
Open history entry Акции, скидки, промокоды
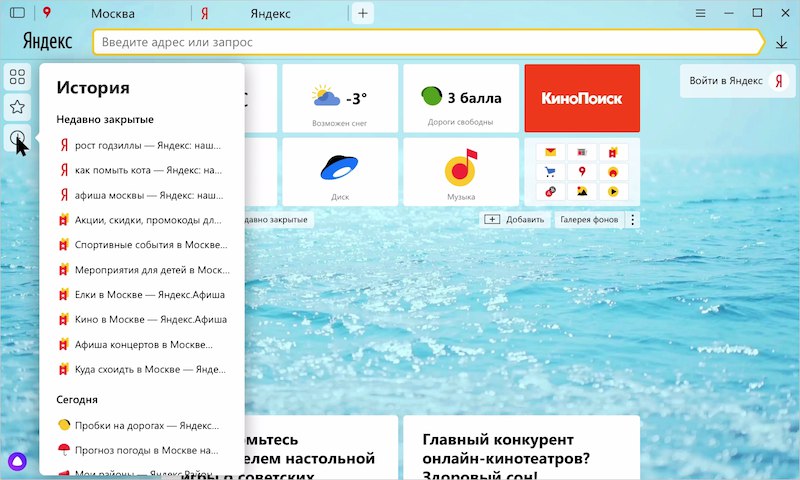pyautogui.click(x=140, y=220)
